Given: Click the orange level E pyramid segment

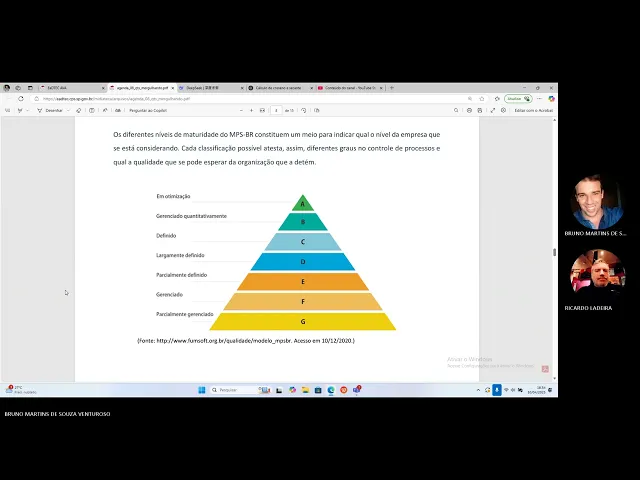Looking at the screenshot, I should (303, 282).
